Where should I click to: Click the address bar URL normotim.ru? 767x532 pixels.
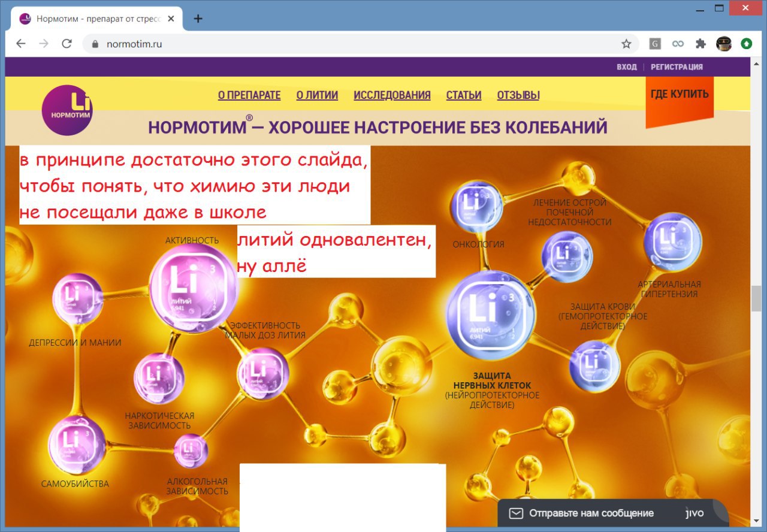[134, 44]
